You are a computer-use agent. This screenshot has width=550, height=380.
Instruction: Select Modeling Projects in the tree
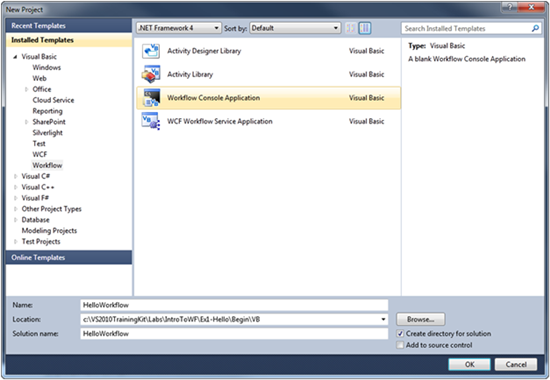pyautogui.click(x=49, y=231)
